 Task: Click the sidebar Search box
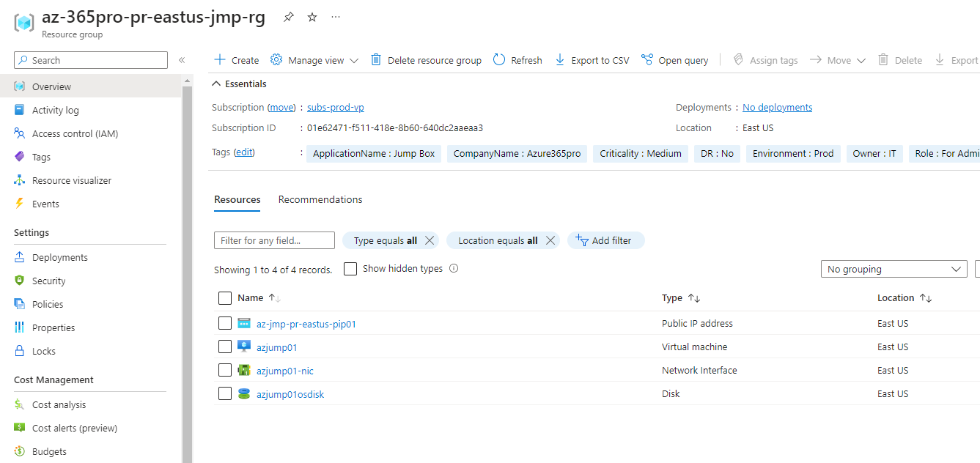point(91,60)
